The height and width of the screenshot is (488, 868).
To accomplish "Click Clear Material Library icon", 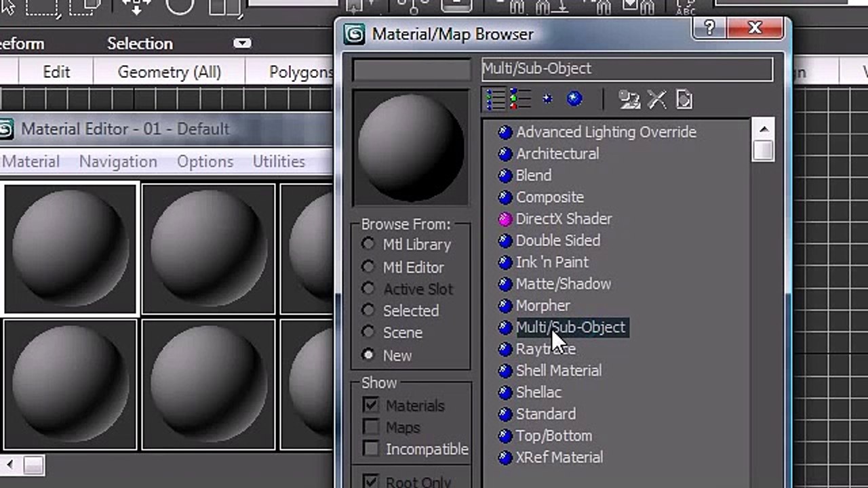I will (x=684, y=100).
